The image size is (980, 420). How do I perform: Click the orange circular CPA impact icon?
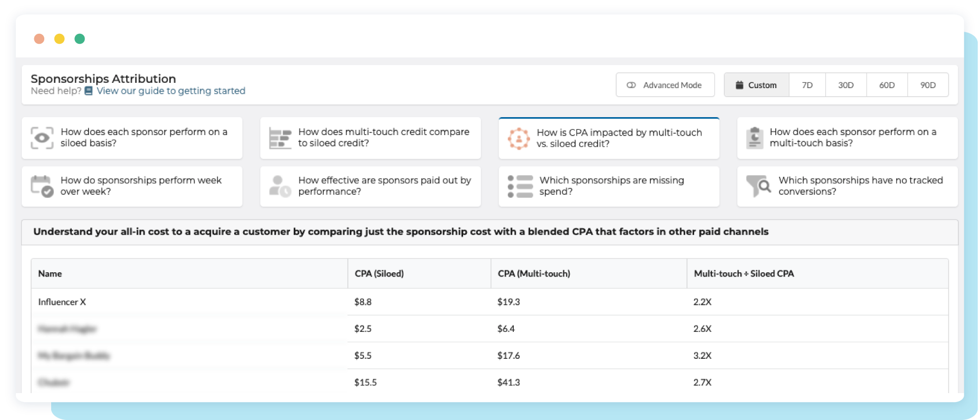click(x=518, y=139)
